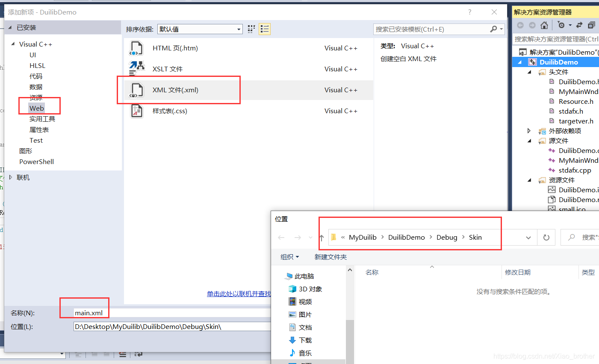Image resolution: width=599 pixels, height=364 pixels.
Task: Select the Test category
Action: 36,140
